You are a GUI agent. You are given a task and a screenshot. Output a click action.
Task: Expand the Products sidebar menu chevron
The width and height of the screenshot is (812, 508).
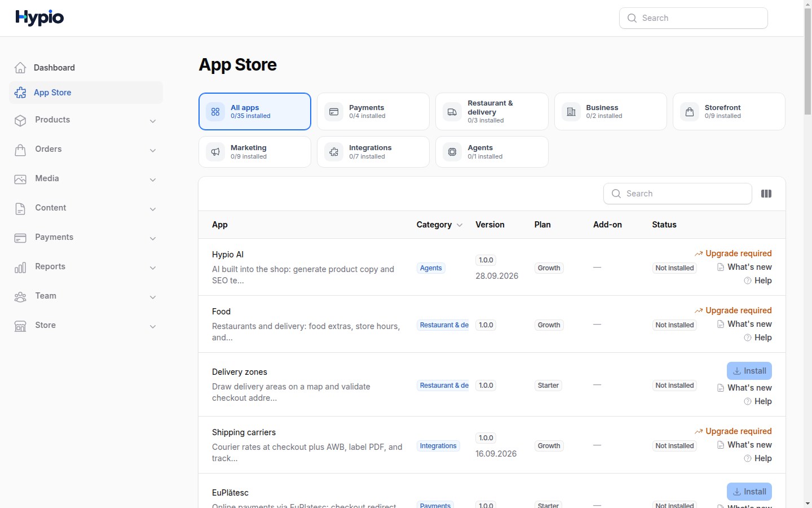click(153, 121)
